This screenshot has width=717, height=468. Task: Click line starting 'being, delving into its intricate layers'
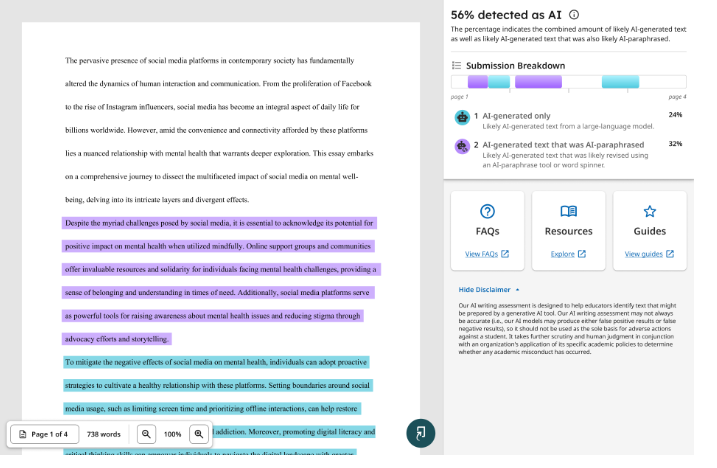[157, 199]
